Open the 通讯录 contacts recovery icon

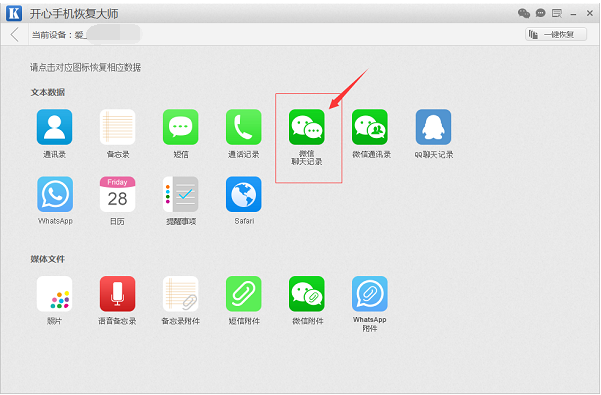coord(54,127)
